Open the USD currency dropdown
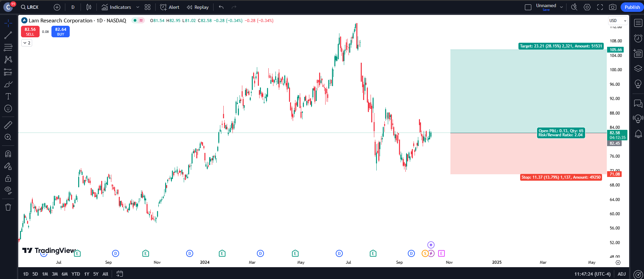Screen dimensions: 644x279 pyautogui.click(x=618, y=21)
